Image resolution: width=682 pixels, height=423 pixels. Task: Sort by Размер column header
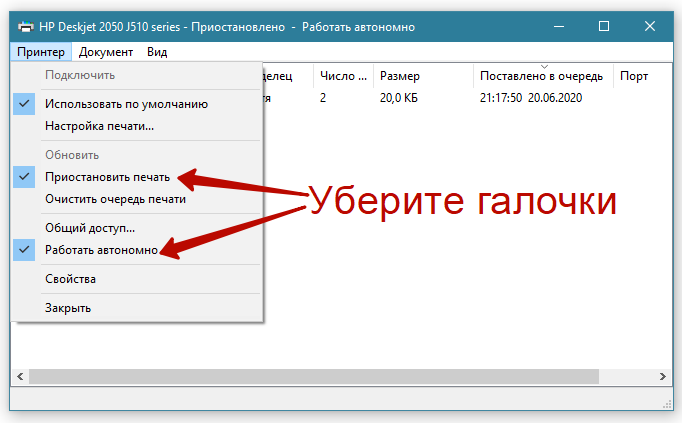[423, 76]
